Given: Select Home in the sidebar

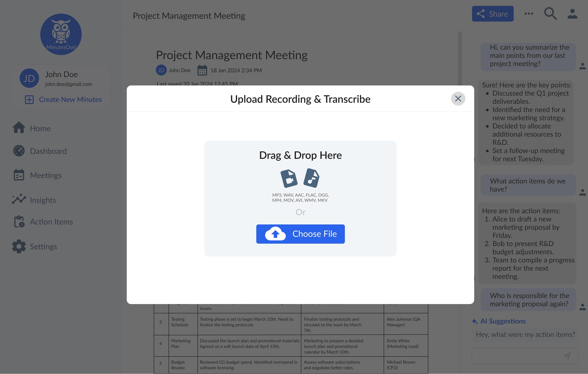Looking at the screenshot, I should click(x=40, y=128).
